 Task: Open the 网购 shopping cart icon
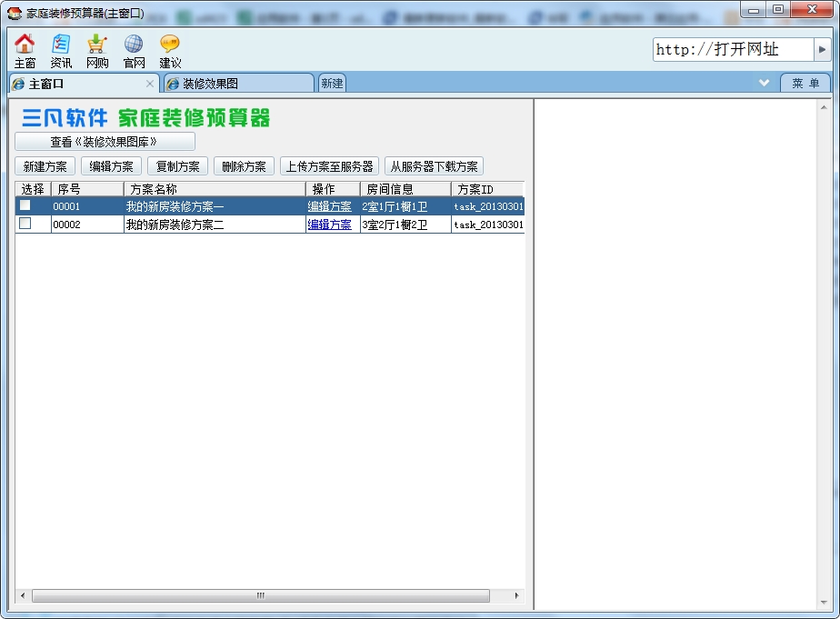coord(97,52)
